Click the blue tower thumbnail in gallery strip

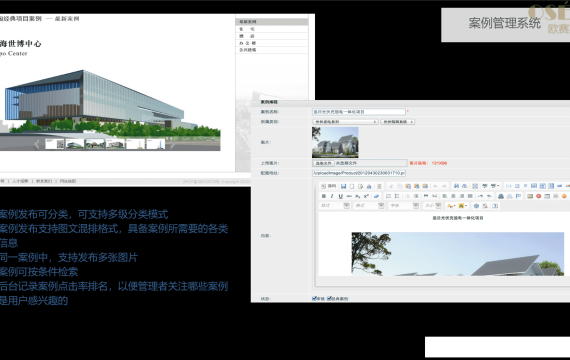(x=156, y=144)
